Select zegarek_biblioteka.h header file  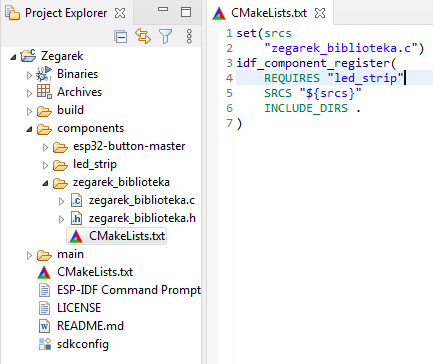tap(142, 218)
